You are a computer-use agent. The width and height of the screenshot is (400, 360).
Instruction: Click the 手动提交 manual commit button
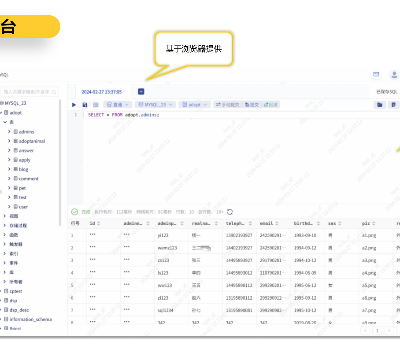click(228, 105)
